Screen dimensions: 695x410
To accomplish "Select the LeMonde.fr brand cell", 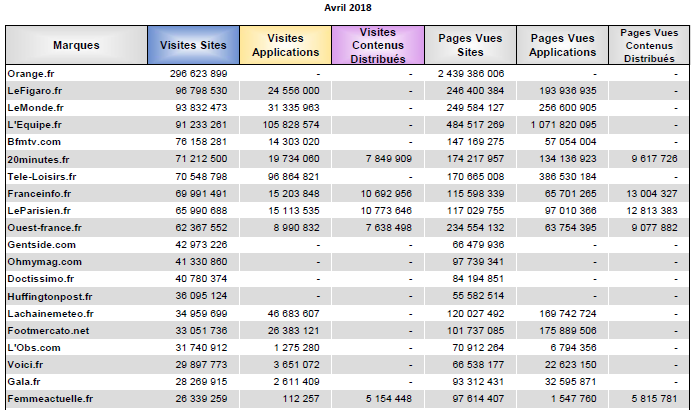I will [x=36, y=107].
